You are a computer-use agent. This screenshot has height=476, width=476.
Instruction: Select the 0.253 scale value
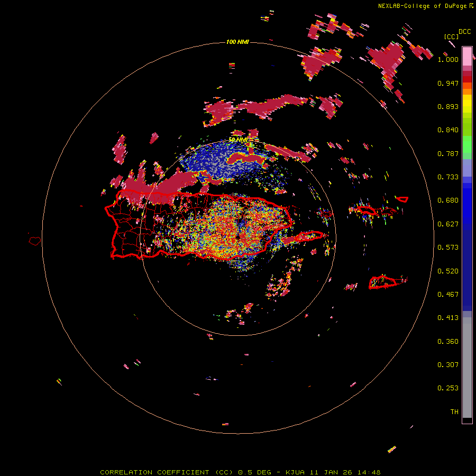448,388
